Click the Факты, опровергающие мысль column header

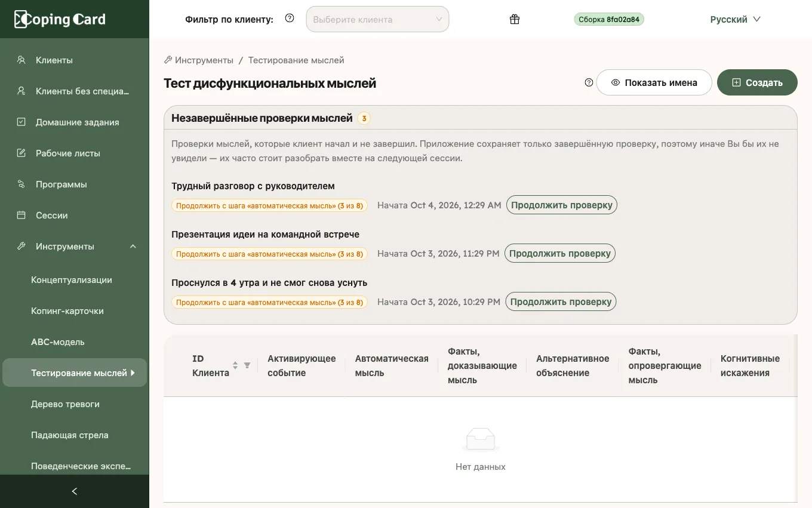pos(665,365)
